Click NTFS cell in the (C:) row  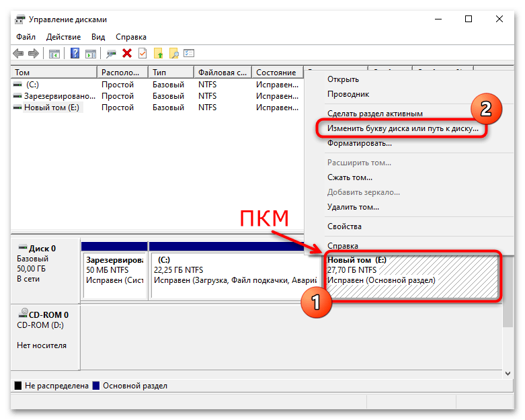(x=207, y=85)
